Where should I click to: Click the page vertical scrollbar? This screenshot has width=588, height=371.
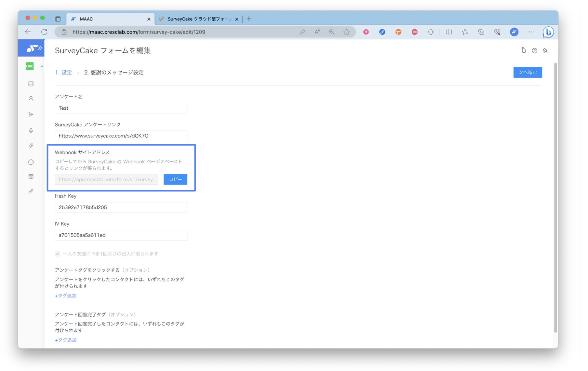[555, 198]
